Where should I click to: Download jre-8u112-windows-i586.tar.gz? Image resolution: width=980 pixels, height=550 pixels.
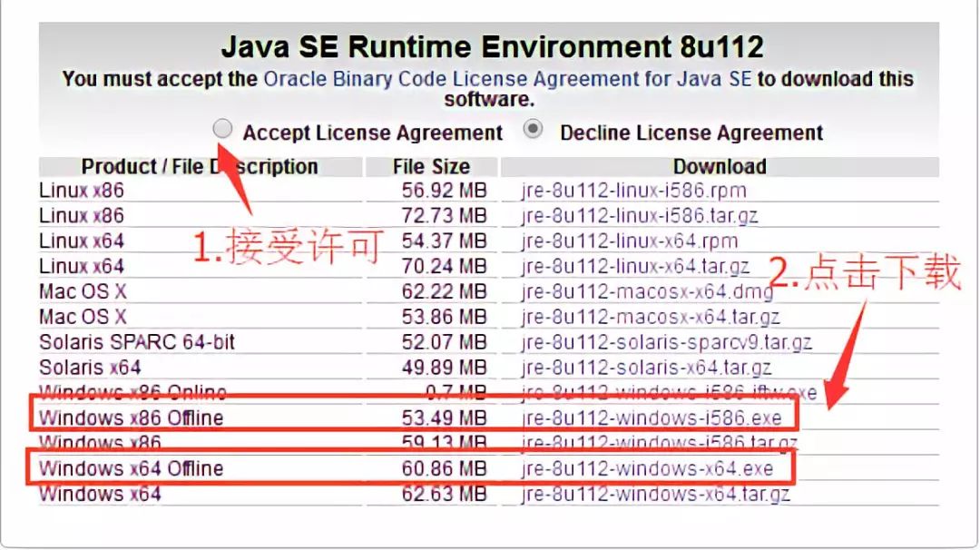[660, 443]
